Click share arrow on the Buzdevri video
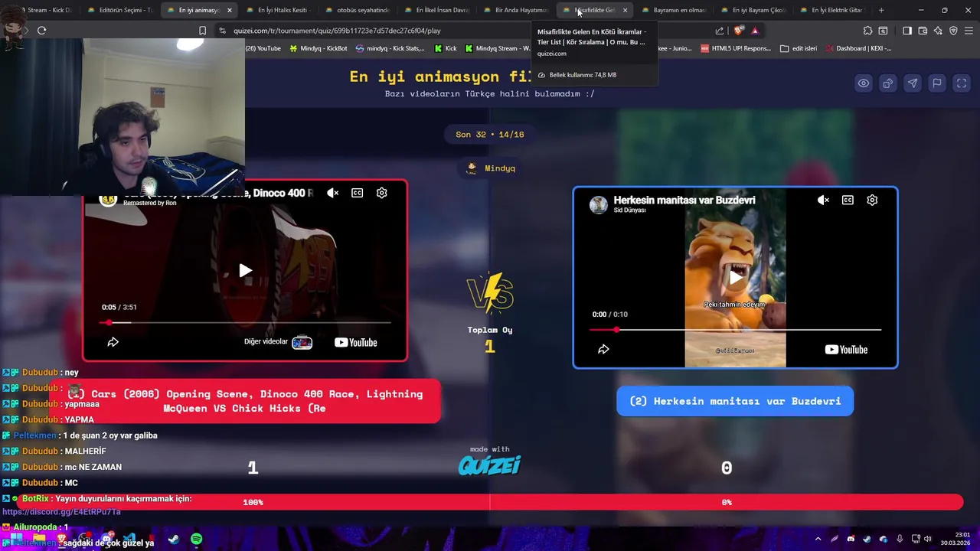980x551 pixels. pos(603,350)
